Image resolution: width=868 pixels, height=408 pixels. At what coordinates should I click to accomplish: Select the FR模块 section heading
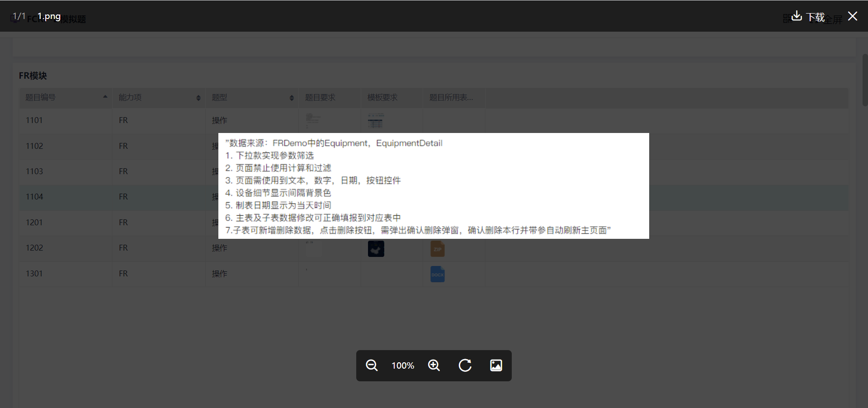click(33, 76)
